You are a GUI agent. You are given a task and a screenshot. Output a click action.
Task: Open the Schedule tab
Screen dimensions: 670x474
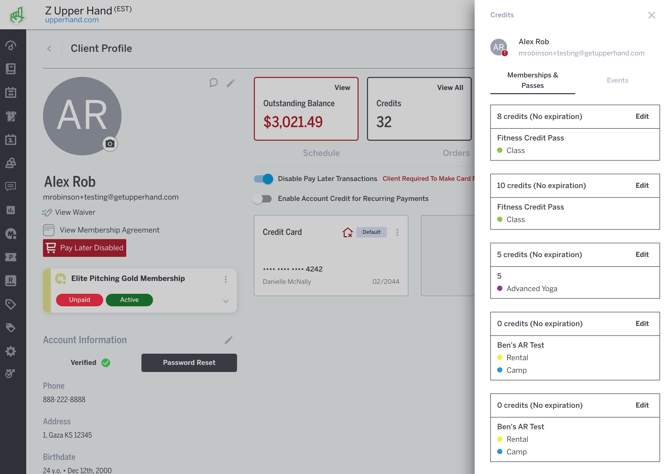[321, 153]
